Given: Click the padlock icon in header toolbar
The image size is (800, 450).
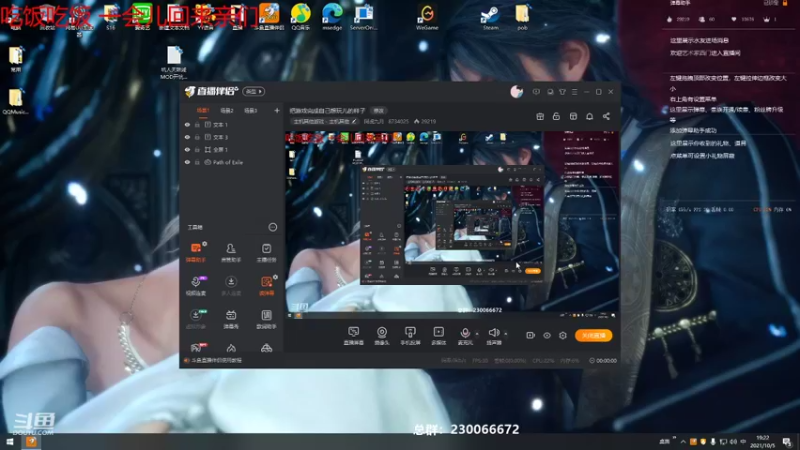Looking at the screenshot, I should 556,116.
